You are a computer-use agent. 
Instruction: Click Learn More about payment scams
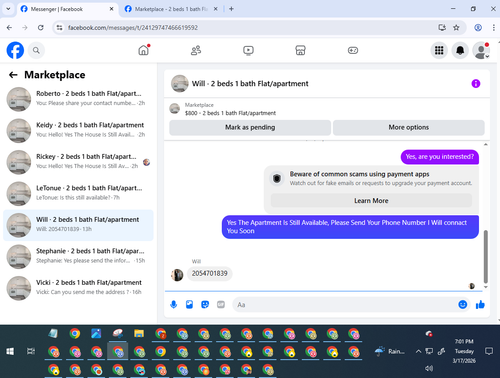pyautogui.click(x=371, y=201)
